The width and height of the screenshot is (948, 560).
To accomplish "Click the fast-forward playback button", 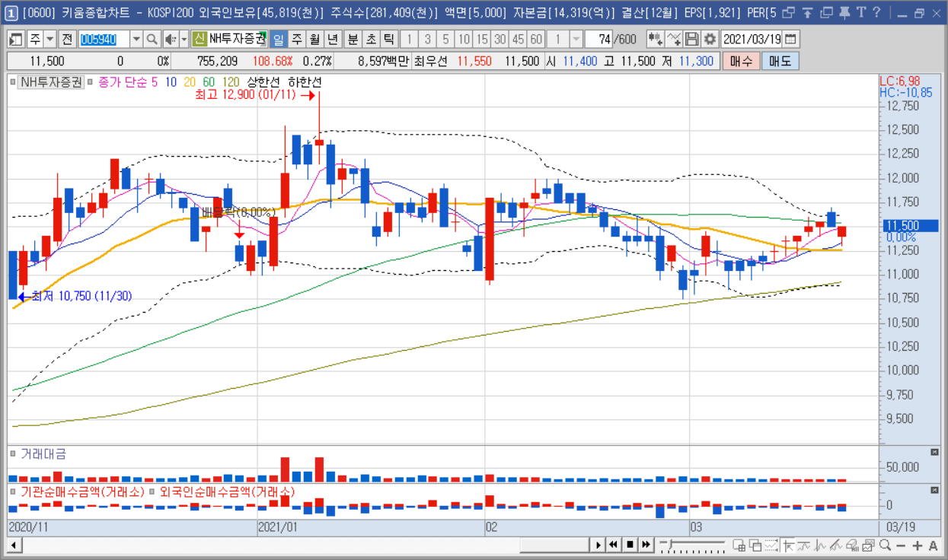I will click(x=646, y=546).
